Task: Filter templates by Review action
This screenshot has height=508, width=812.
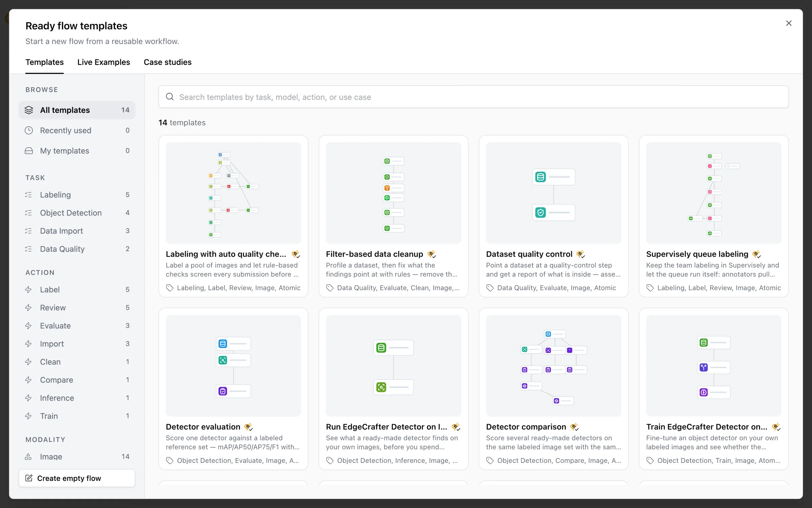Action: point(77,308)
